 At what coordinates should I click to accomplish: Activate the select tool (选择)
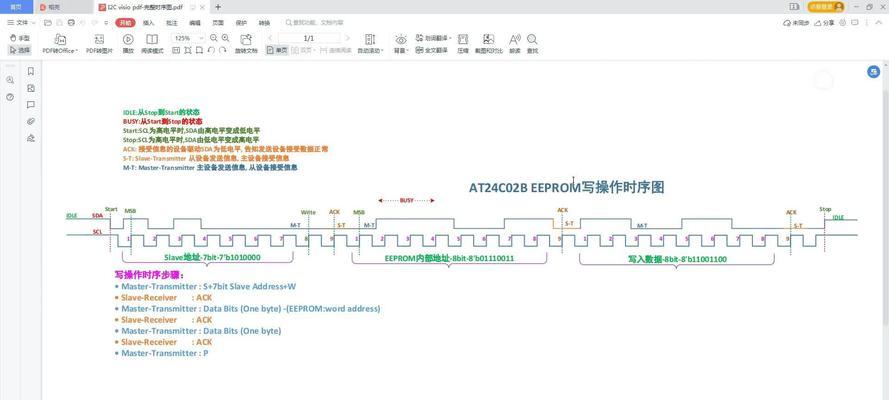pyautogui.click(x=20, y=50)
